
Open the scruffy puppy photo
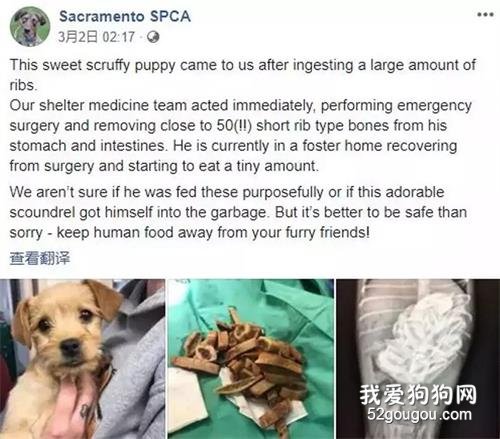[82, 359]
